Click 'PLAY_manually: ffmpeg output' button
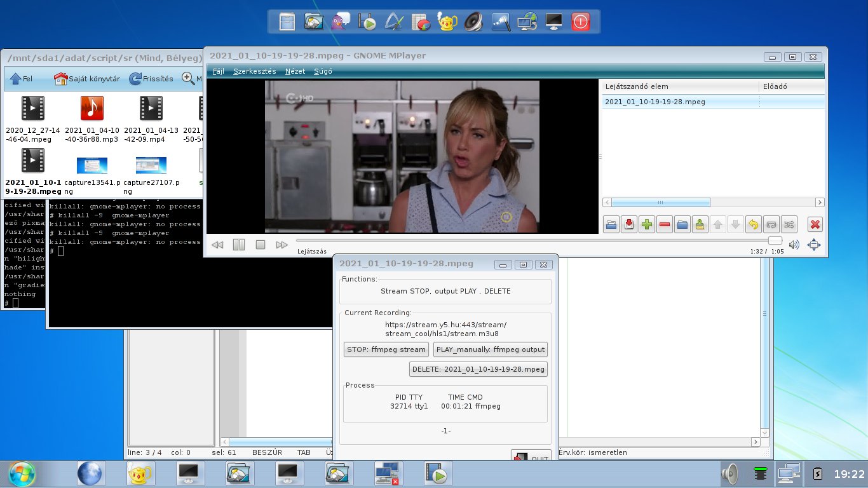The width and height of the screenshot is (868, 488). 490,349
